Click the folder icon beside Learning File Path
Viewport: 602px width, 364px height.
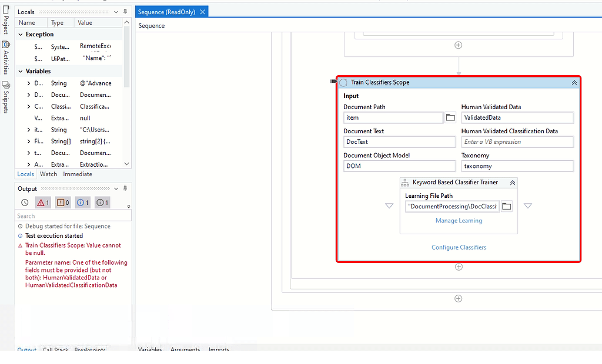point(507,206)
